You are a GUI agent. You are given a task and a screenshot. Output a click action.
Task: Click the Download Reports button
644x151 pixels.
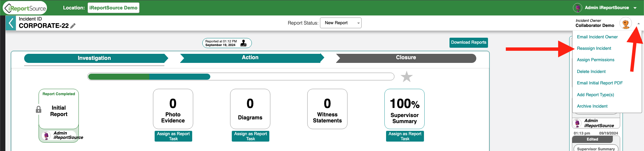[469, 42]
